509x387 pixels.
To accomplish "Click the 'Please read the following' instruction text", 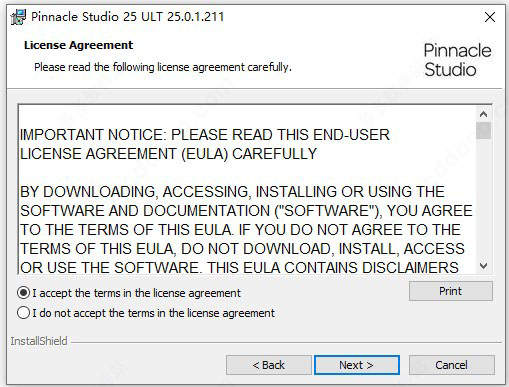I will [163, 67].
